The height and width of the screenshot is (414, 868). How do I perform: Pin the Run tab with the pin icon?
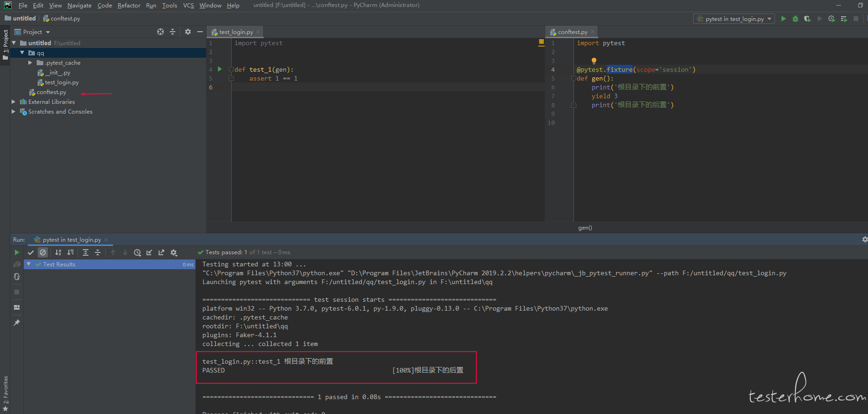coord(17,322)
